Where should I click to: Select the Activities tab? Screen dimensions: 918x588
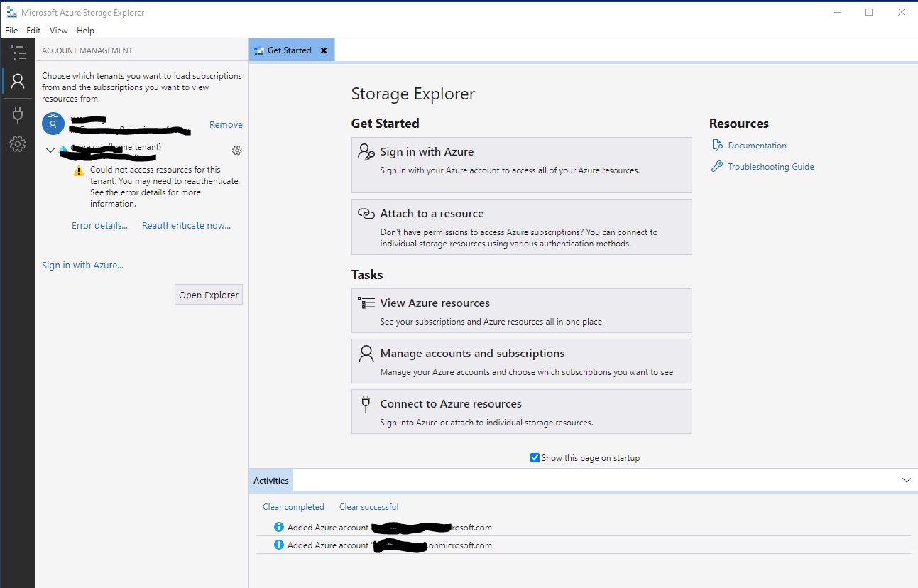(270, 480)
